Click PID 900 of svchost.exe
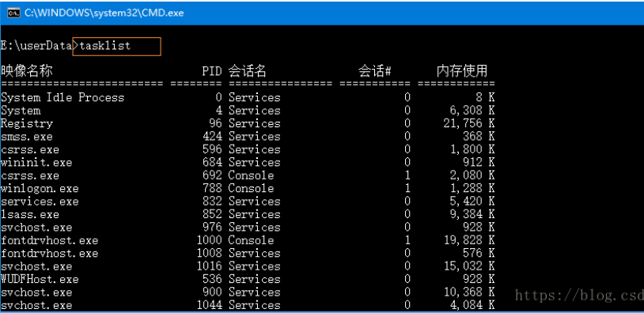 point(212,292)
